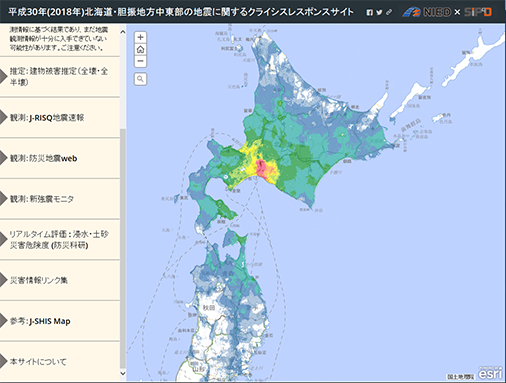506x383 pixels.
Task: Open the 観測:新強震モニタ entry
Action: click(60, 199)
